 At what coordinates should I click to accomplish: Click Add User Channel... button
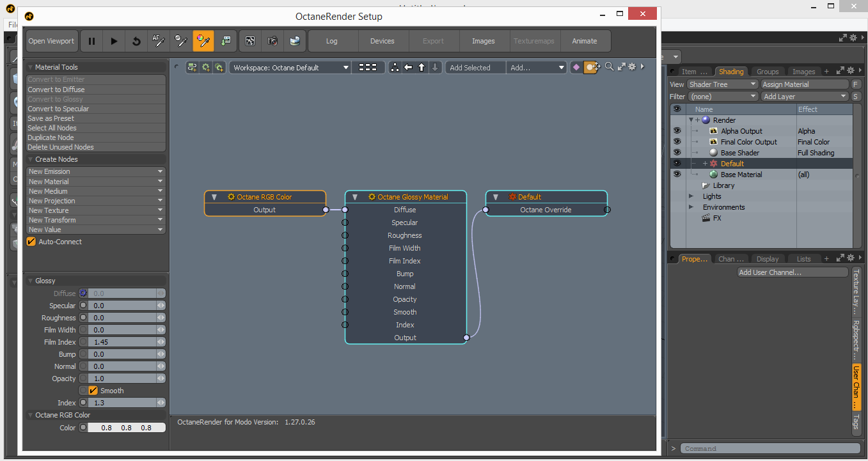coord(793,272)
